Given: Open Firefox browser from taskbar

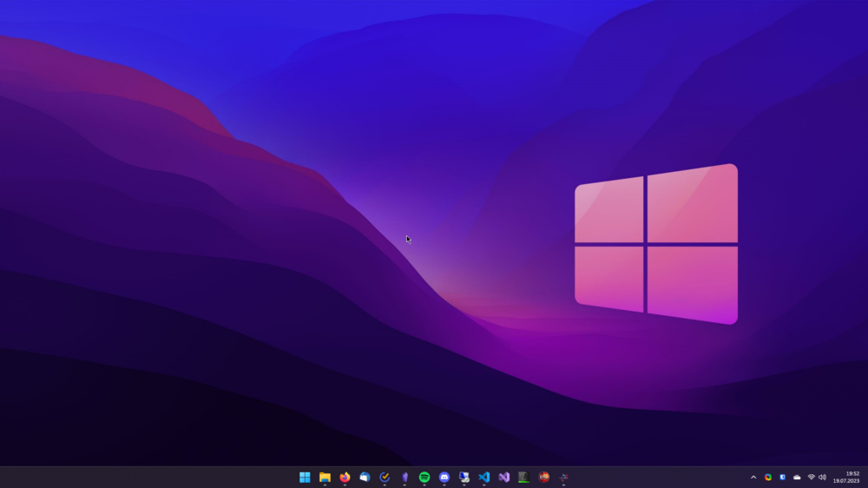Looking at the screenshot, I should coord(345,477).
